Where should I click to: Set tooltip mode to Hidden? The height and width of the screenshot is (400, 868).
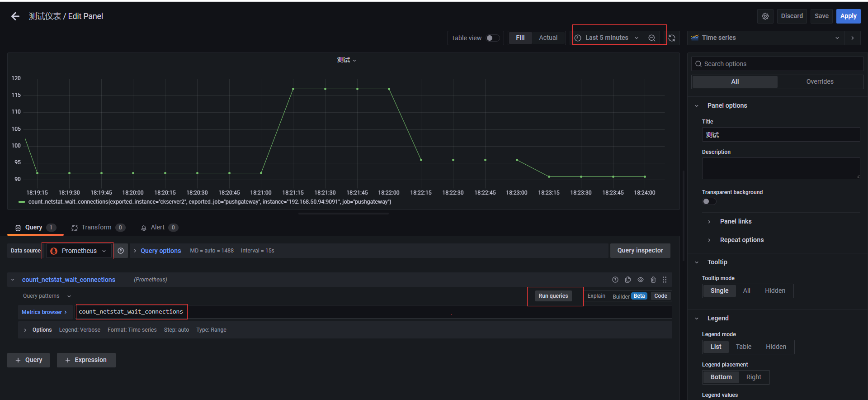pos(775,290)
